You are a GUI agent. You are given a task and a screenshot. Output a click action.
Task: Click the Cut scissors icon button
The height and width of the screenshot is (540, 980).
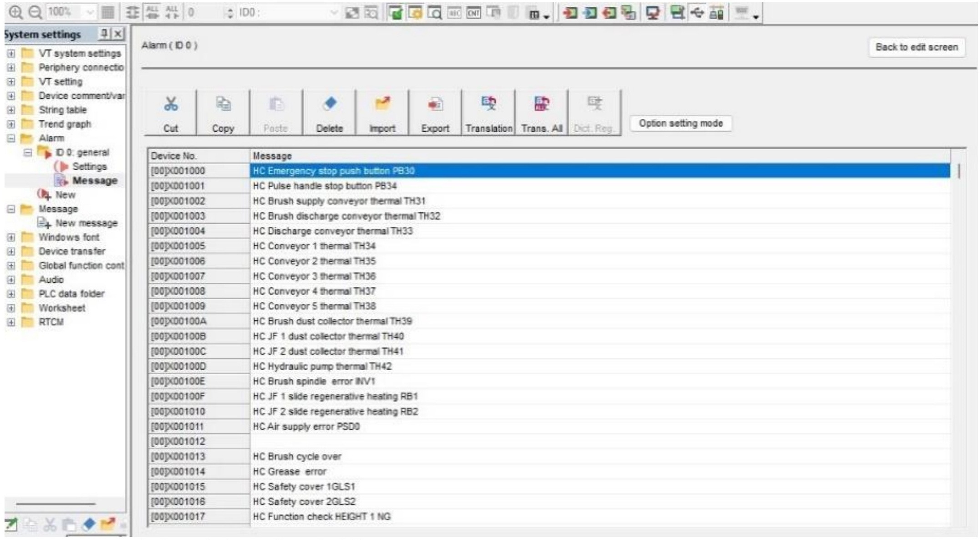(x=171, y=112)
